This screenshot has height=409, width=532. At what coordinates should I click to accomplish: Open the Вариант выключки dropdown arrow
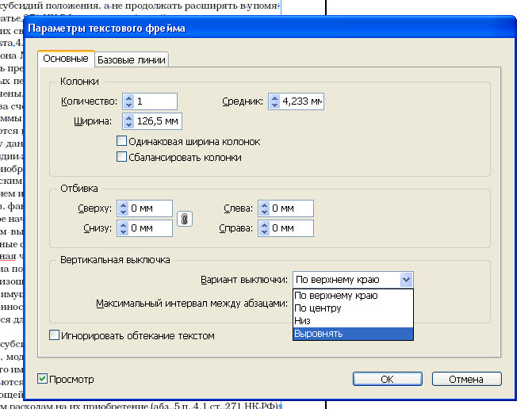406,280
